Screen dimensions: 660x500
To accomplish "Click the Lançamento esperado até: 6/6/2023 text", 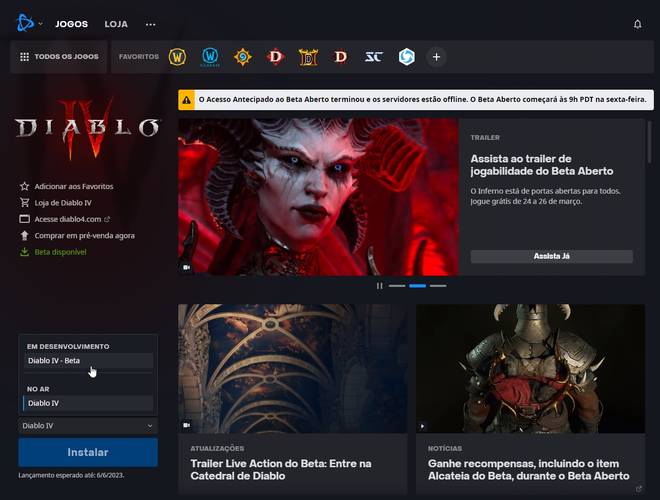I will (71, 475).
